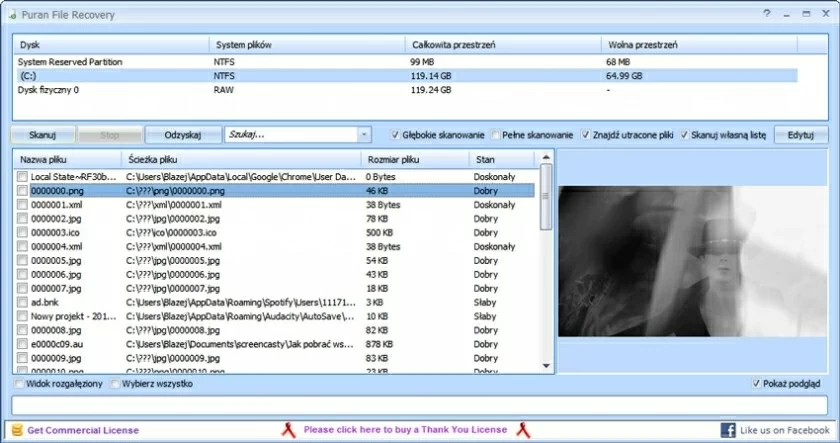Click the Skanuj button
Screen dimensions: 840x443
(x=43, y=135)
